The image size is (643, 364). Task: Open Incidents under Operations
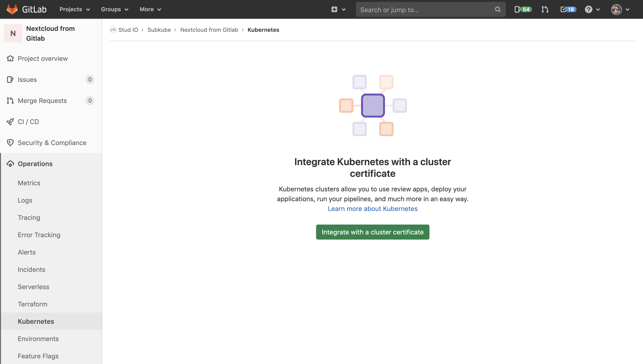coord(32,269)
